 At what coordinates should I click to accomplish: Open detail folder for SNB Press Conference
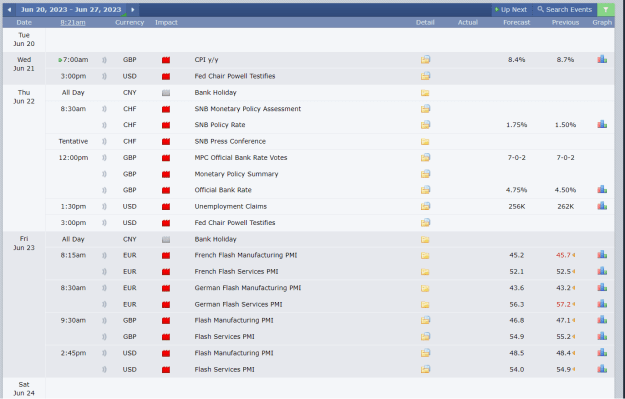[425, 142]
